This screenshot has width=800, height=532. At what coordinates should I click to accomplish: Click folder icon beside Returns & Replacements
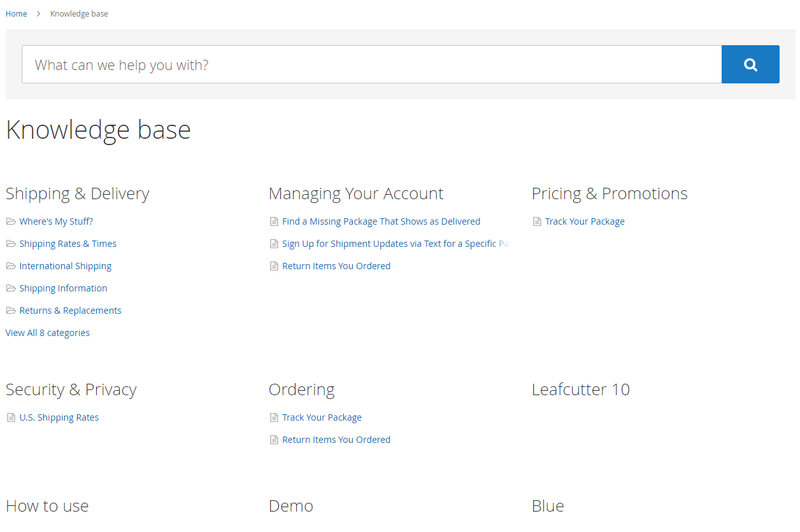[x=11, y=311]
